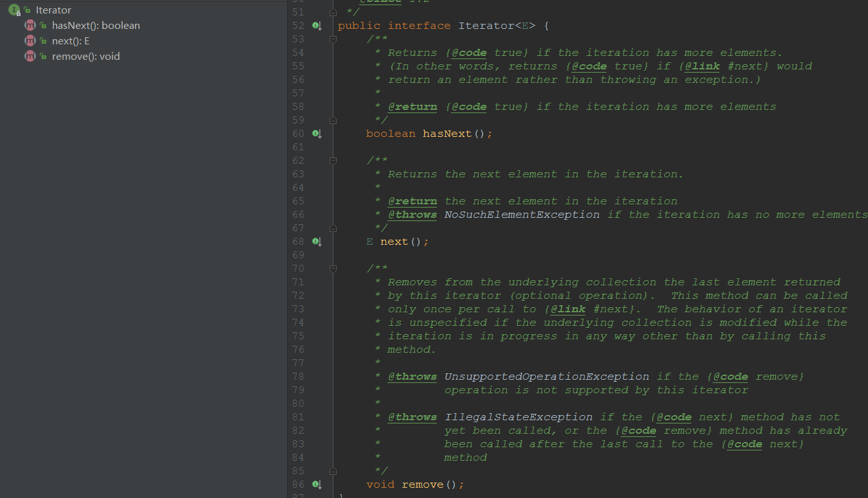Click the @throws tag on line 81
The width and height of the screenshot is (868, 498).
pos(412,417)
